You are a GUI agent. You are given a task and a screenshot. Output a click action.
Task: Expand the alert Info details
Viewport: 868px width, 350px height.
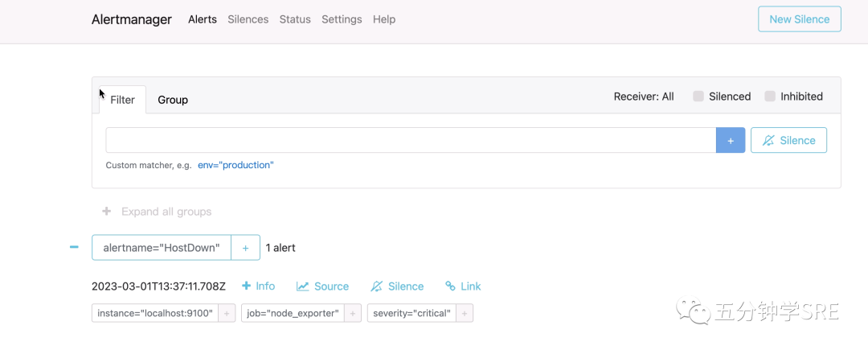coord(258,286)
